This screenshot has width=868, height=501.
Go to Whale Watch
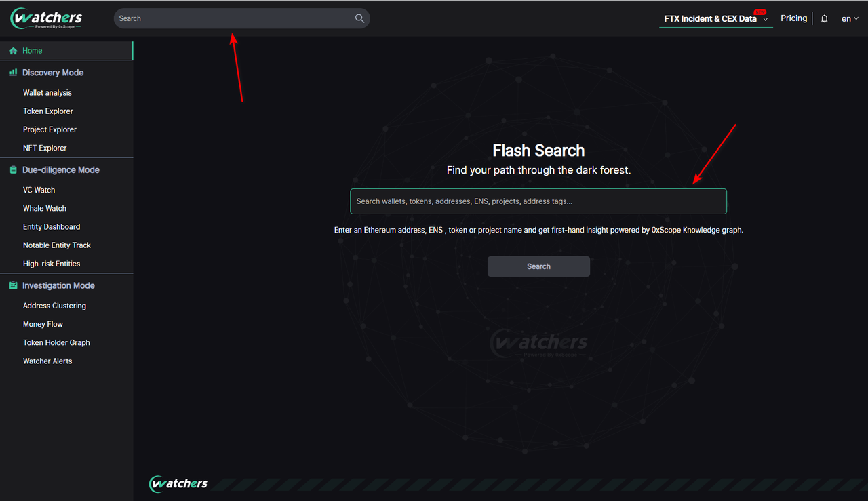[45, 209]
